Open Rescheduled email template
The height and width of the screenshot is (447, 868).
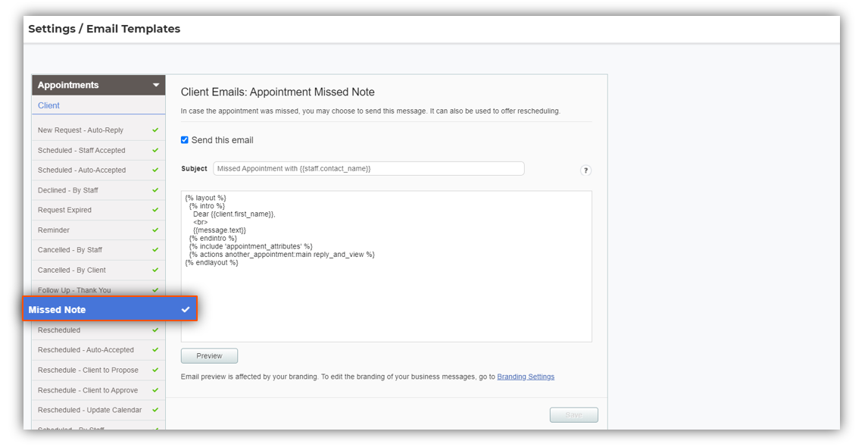98,330
